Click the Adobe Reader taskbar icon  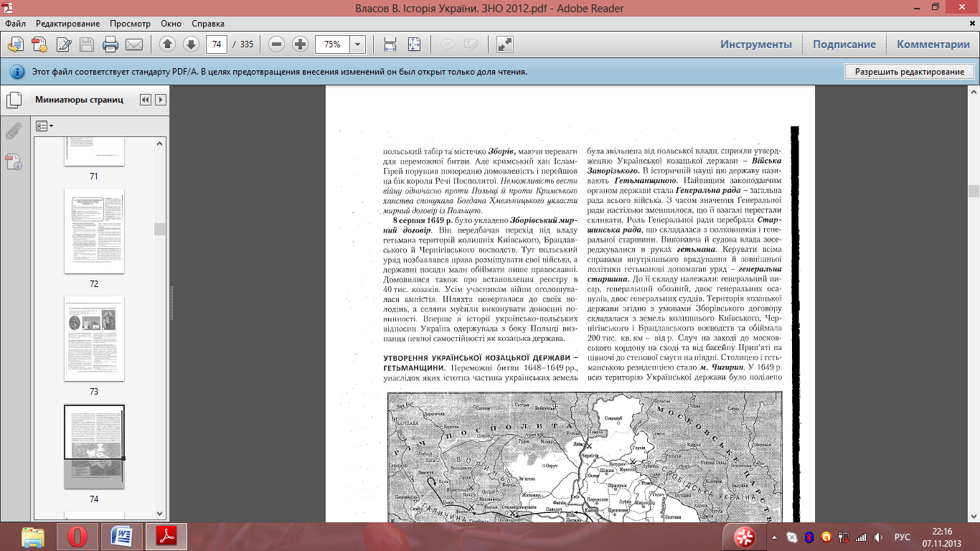166,537
